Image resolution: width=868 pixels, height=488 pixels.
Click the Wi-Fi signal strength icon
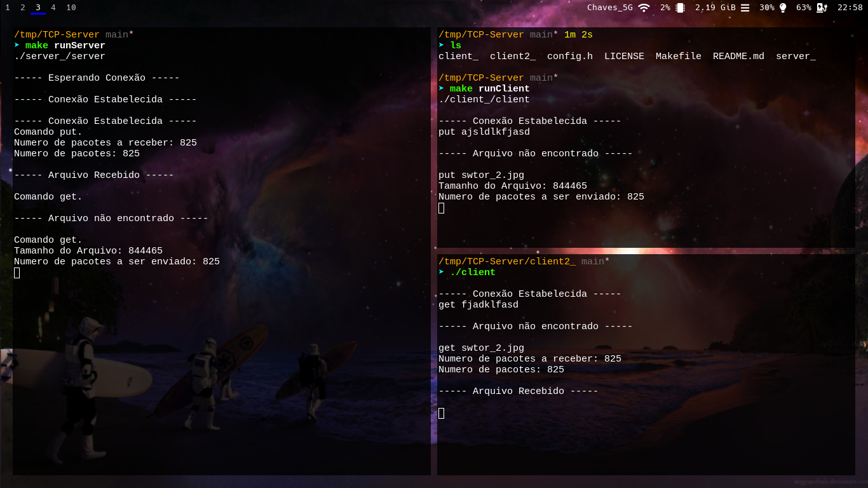tap(643, 8)
